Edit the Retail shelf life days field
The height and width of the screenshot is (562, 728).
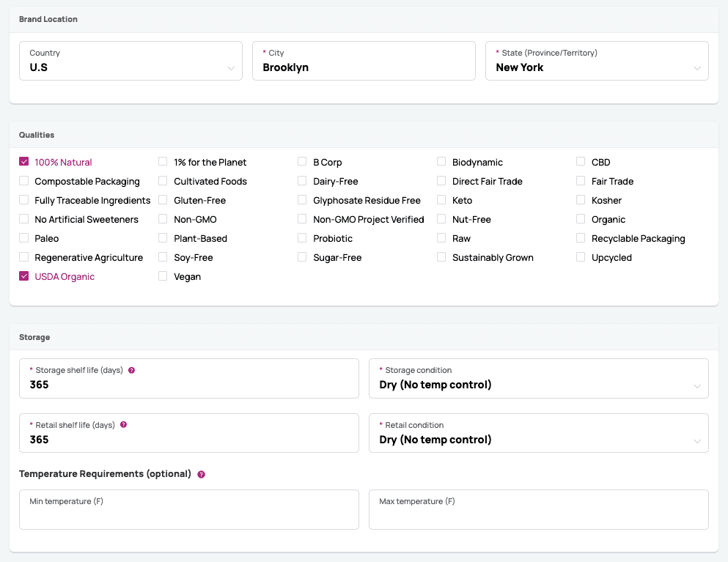click(189, 433)
